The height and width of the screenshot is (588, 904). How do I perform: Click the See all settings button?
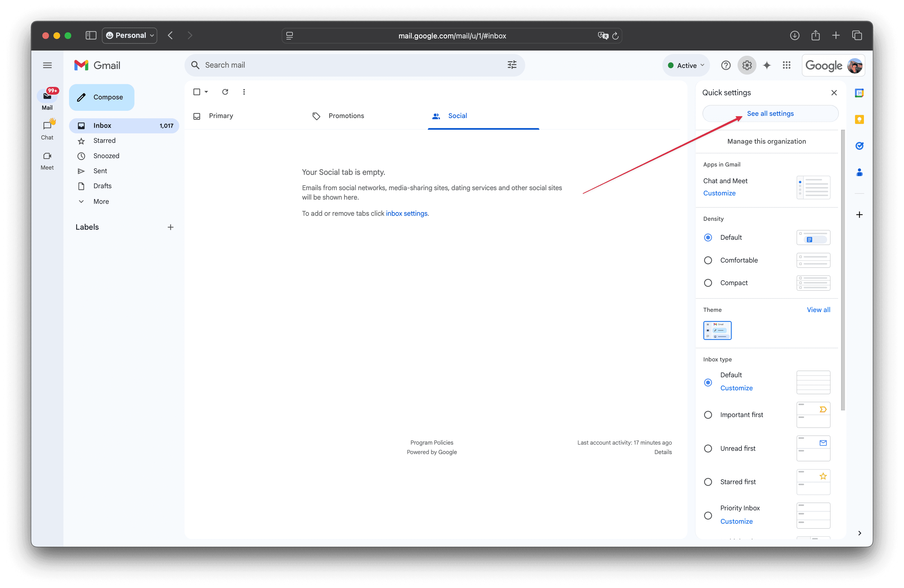coord(770,113)
